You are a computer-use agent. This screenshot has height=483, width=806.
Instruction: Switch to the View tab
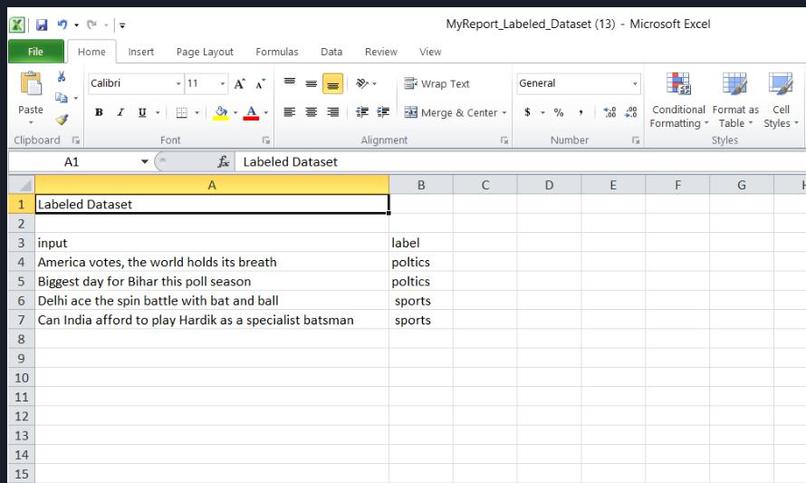[430, 52]
